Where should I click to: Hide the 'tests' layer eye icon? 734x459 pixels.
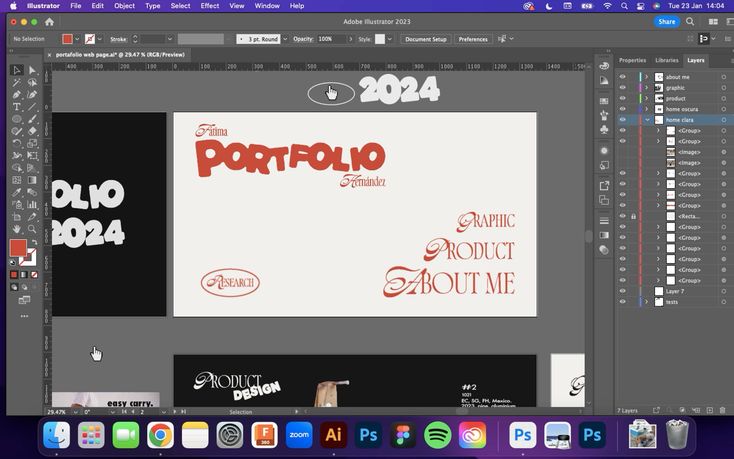pyautogui.click(x=622, y=302)
